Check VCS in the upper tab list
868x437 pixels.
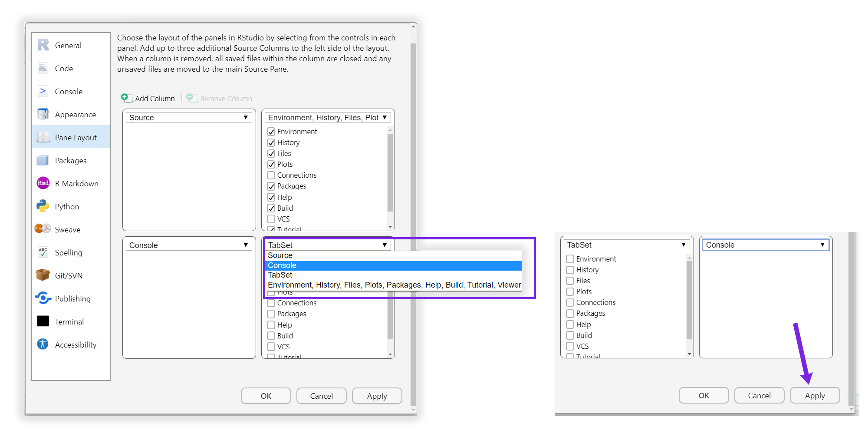[271, 219]
